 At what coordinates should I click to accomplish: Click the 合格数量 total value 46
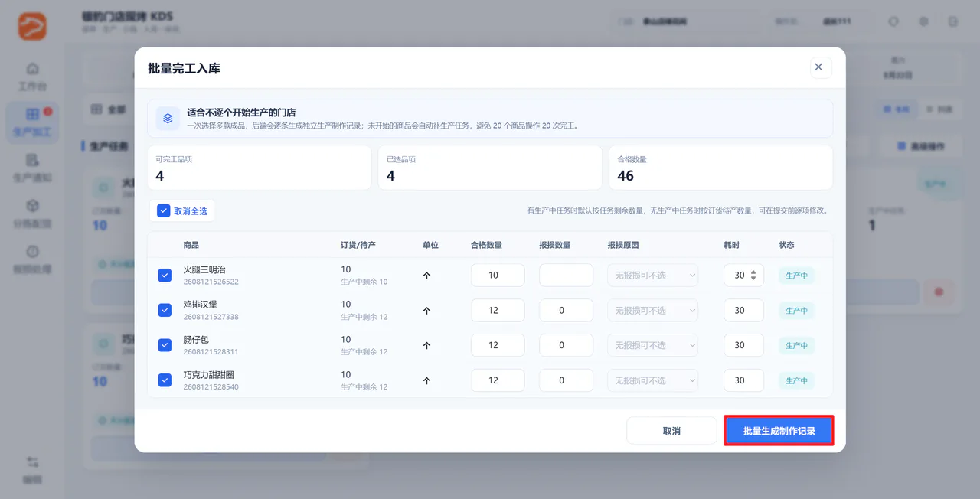point(626,176)
